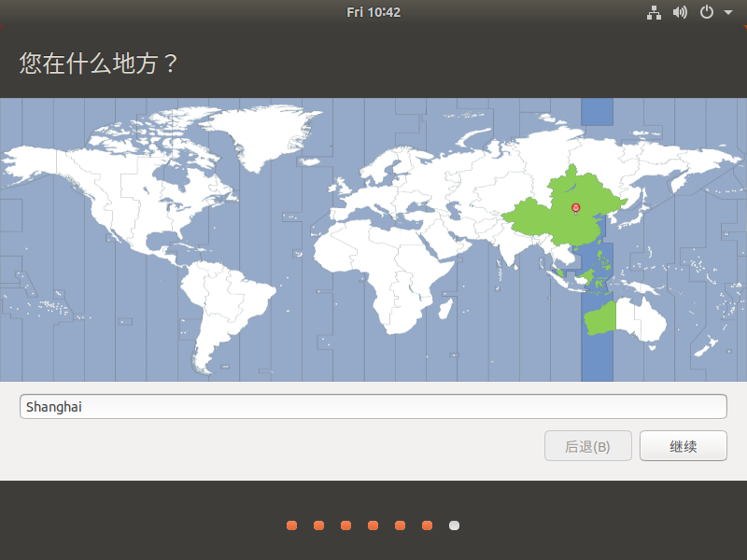Click the power icon in top bar
Image resolution: width=747 pixels, height=560 pixels.
[x=707, y=12]
